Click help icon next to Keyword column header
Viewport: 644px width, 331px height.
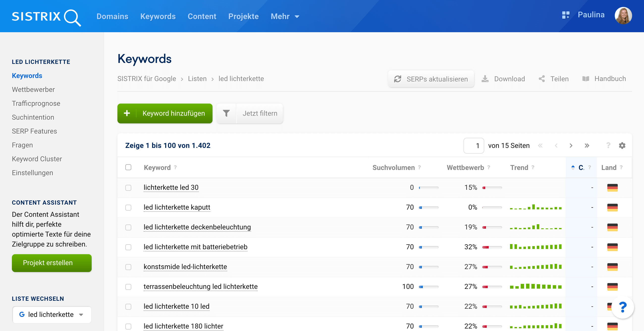point(175,167)
